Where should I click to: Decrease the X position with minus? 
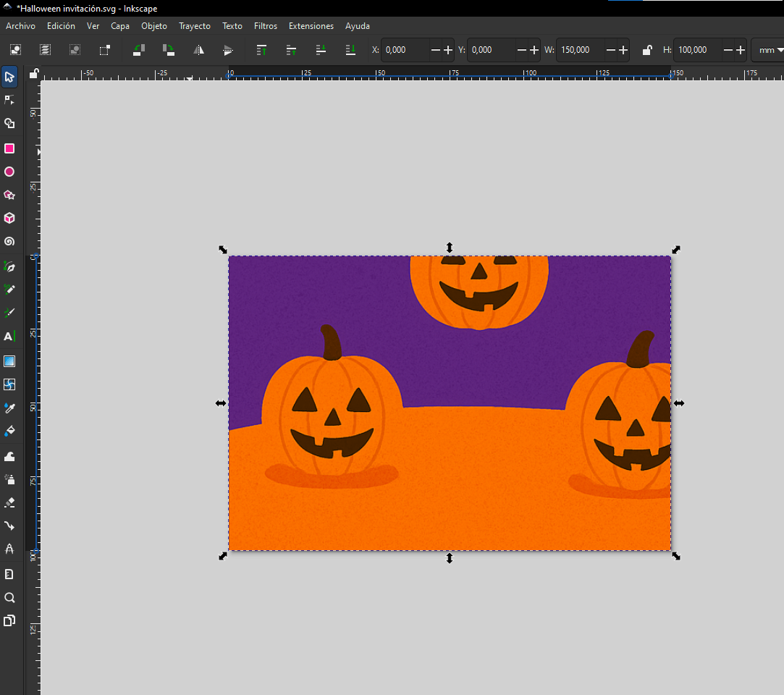tap(435, 50)
